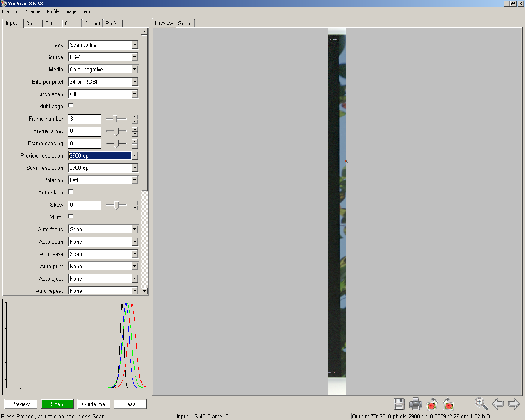This screenshot has height=420, width=525.
Task: Open the Edit menu
Action: 17,11
